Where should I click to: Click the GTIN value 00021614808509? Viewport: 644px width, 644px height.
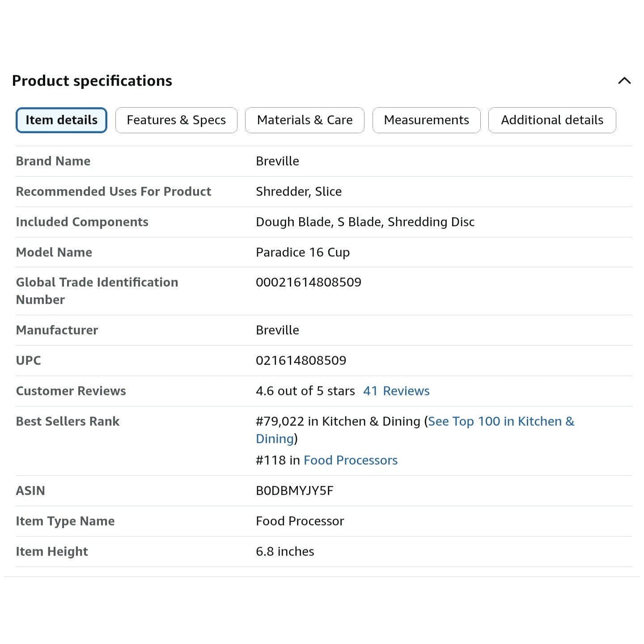tap(309, 282)
